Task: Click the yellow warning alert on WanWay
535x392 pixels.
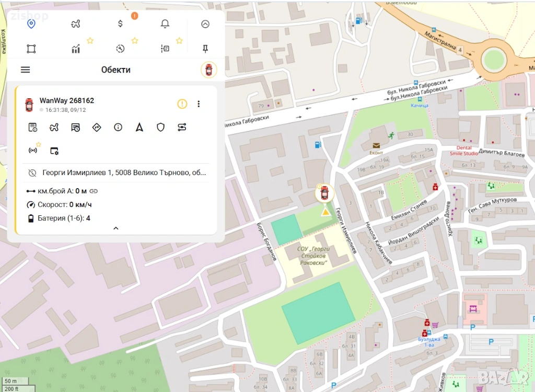Action: point(182,104)
